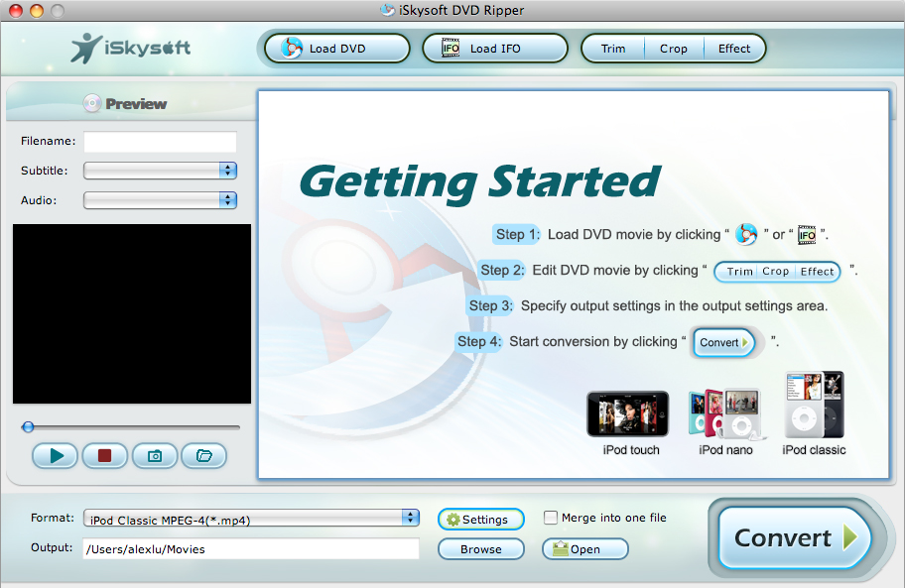The height and width of the screenshot is (588, 905).
Task: Take a snapshot with the camera icon
Action: click(155, 456)
